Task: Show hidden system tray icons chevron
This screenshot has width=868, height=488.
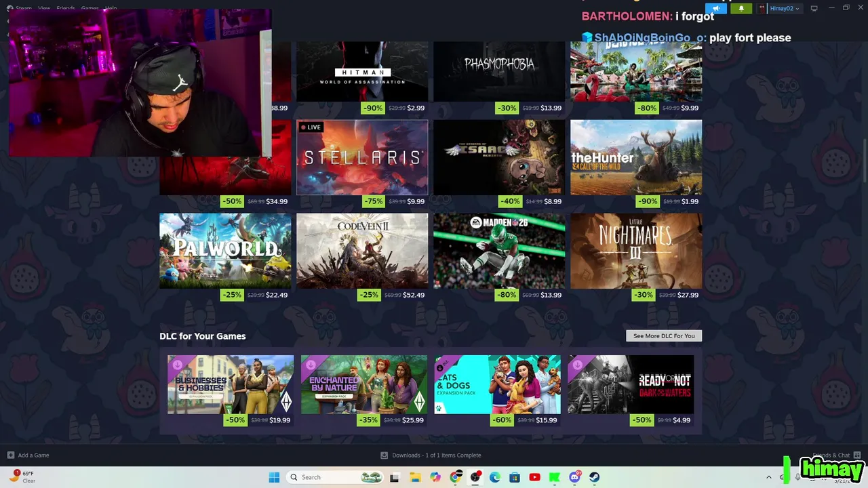Action: (769, 477)
